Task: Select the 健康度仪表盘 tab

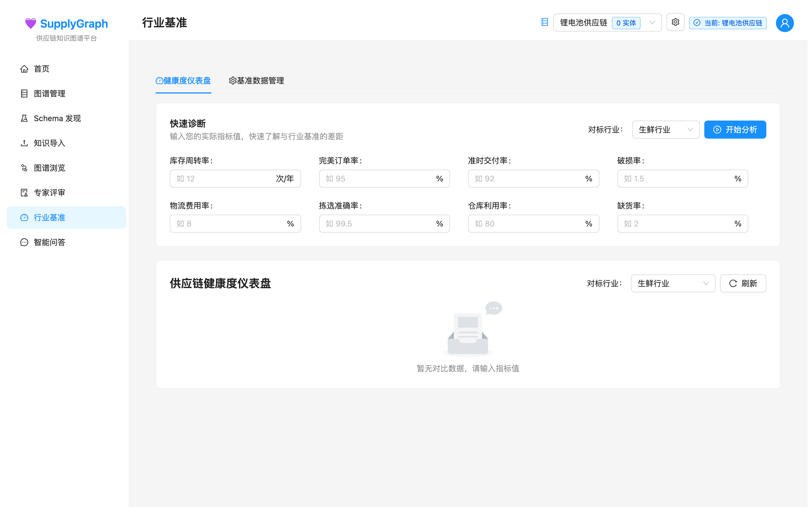Action: [x=183, y=81]
